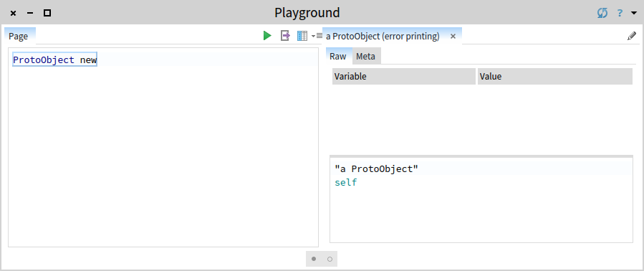Select the Page tab
This screenshot has width=644, height=271.
[19, 36]
